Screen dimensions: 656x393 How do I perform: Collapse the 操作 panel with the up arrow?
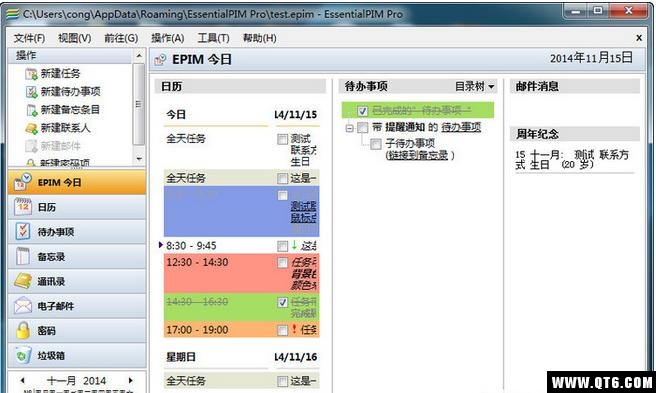pos(139,56)
